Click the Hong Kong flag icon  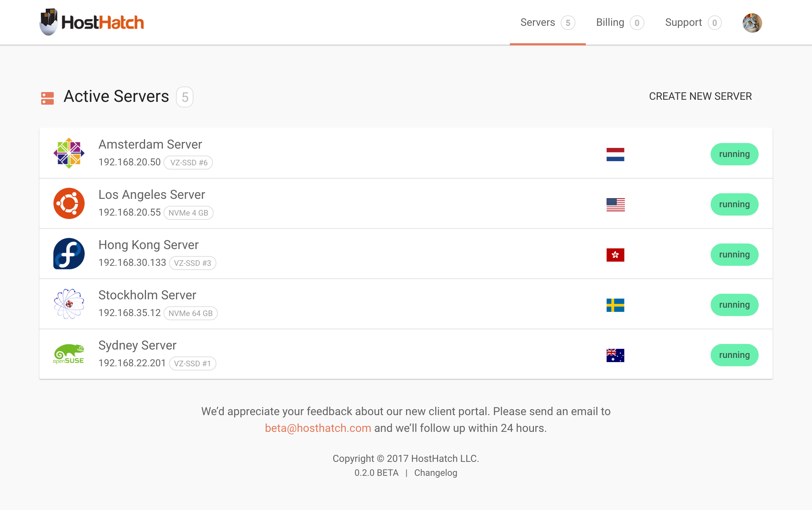pos(615,255)
